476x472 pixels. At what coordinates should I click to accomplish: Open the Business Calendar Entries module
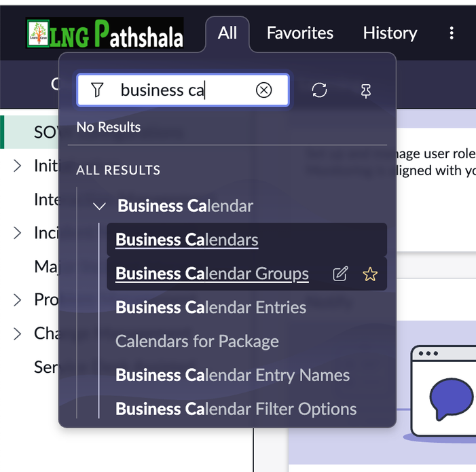click(x=210, y=308)
